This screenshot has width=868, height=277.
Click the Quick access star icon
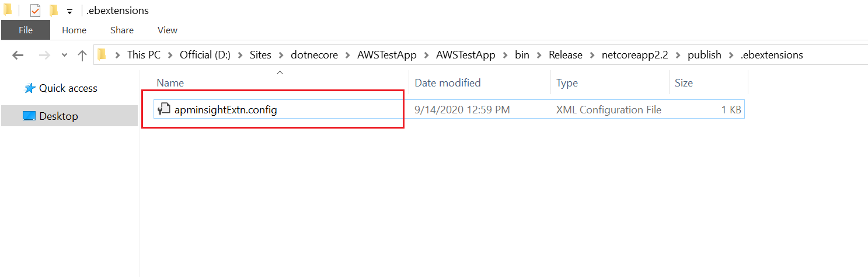30,88
